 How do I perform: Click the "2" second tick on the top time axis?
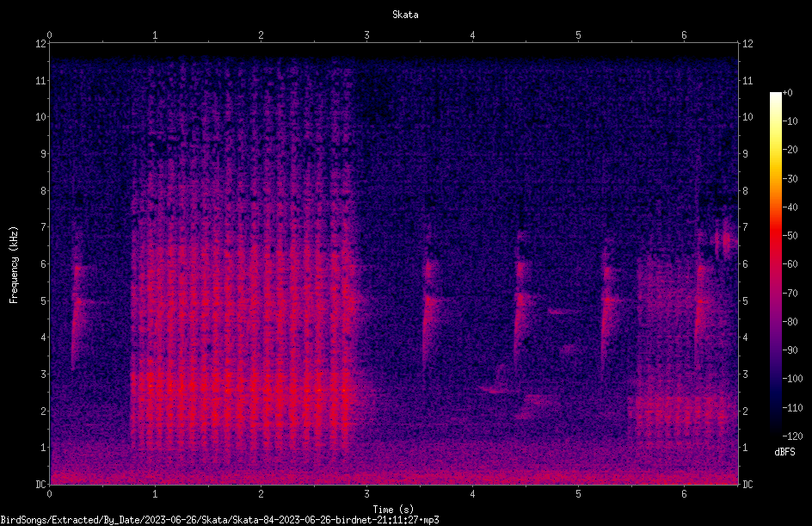261,35
